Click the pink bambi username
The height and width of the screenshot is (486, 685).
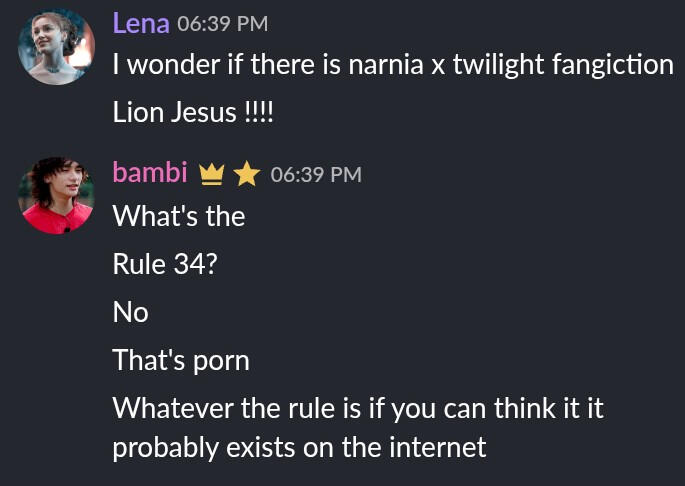click(150, 173)
